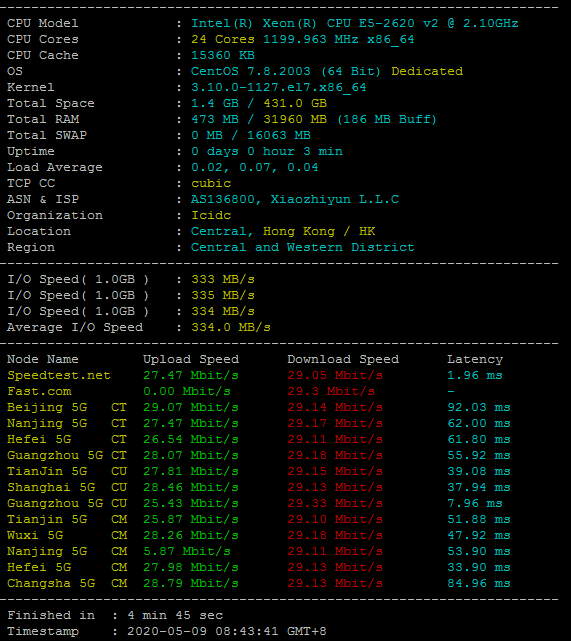
Task: Click the AS136800 Xiaozhiyun L.L.C text
Action: point(295,199)
